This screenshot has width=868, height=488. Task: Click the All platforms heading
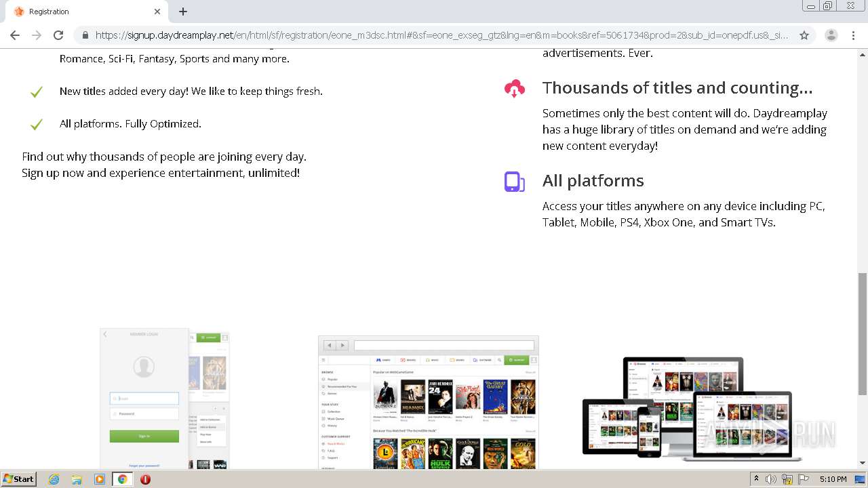593,181
